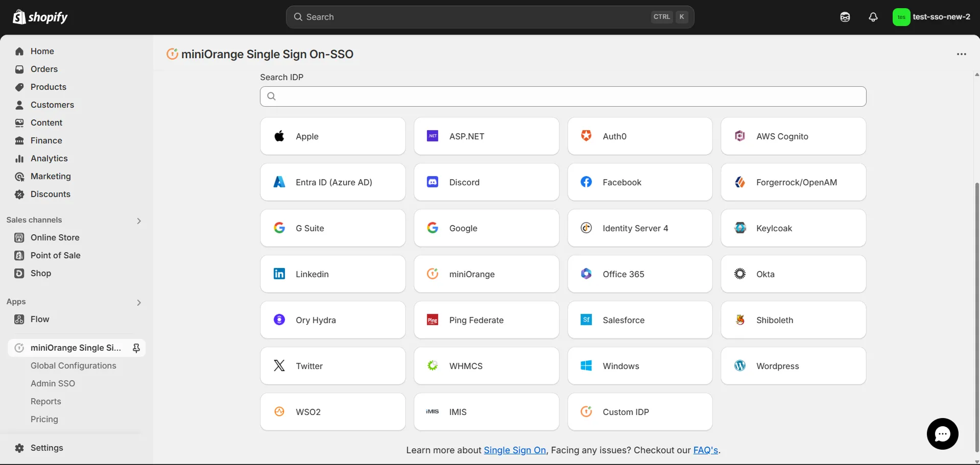The image size is (980, 465).
Task: Pick Salesforce as the IDP
Action: pyautogui.click(x=639, y=320)
